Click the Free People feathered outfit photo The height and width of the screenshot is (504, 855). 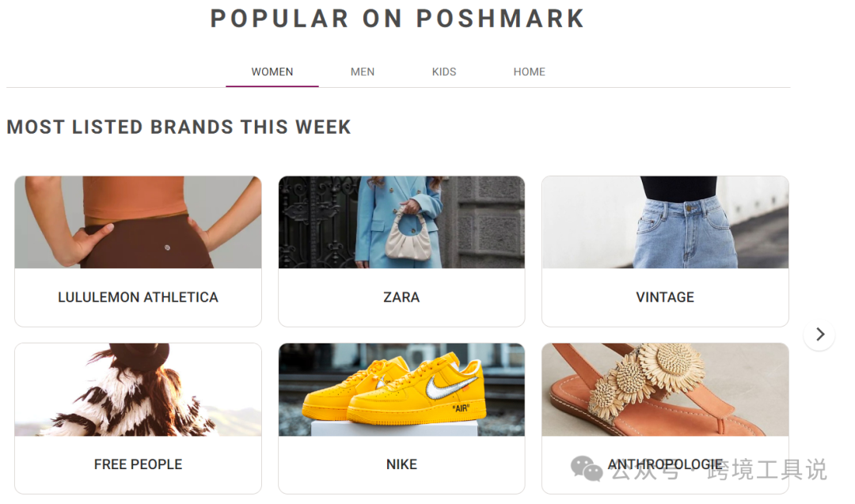click(x=138, y=389)
